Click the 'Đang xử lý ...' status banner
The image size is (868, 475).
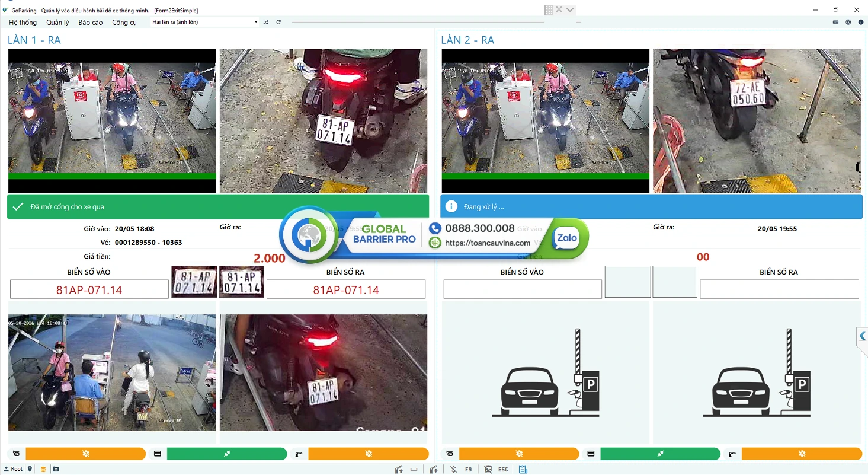pyautogui.click(x=651, y=206)
